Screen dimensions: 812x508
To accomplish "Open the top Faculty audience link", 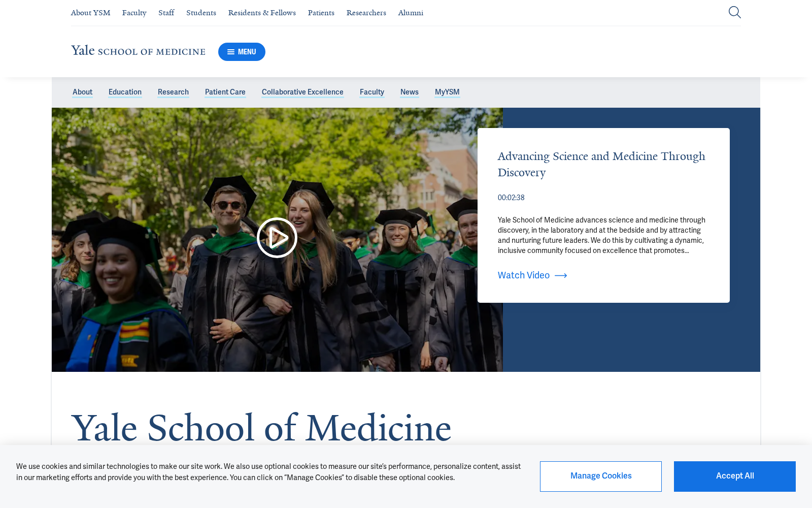I will tap(134, 13).
